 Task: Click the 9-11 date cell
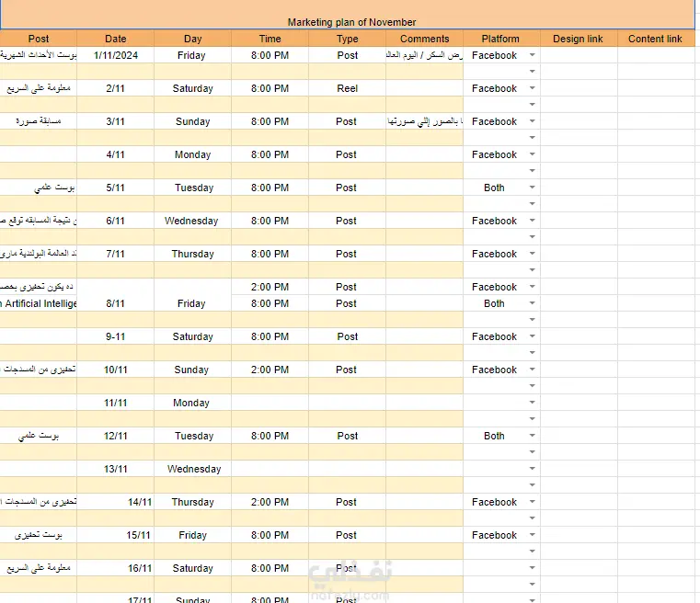tap(116, 336)
